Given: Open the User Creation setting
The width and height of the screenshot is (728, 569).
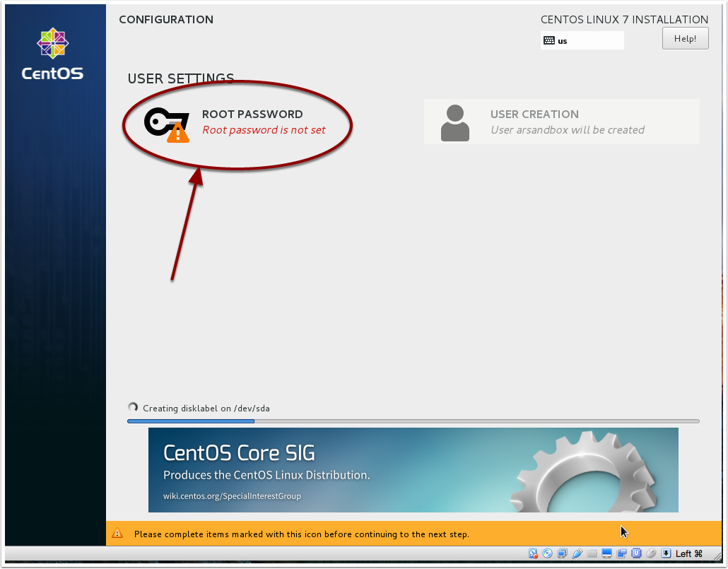Looking at the screenshot, I should tap(561, 122).
